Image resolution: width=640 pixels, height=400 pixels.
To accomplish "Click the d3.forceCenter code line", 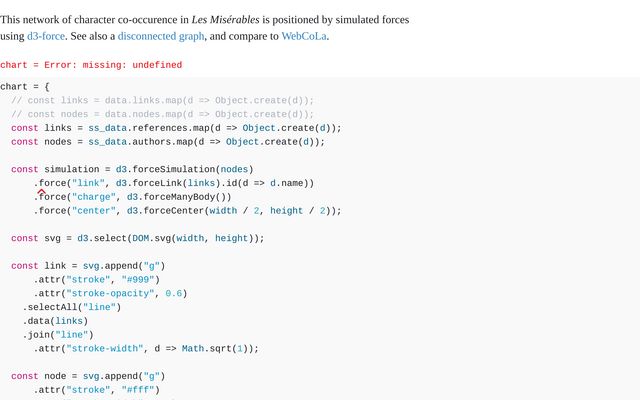I will (188, 211).
